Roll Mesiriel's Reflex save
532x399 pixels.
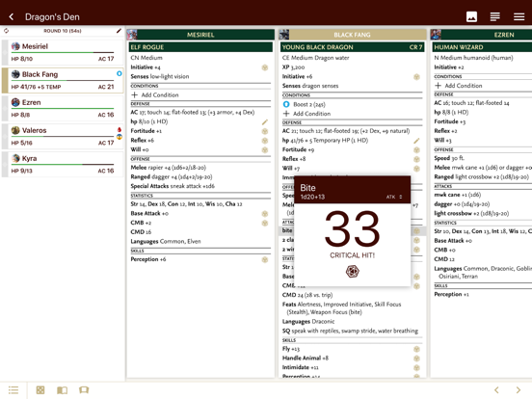coord(265,141)
